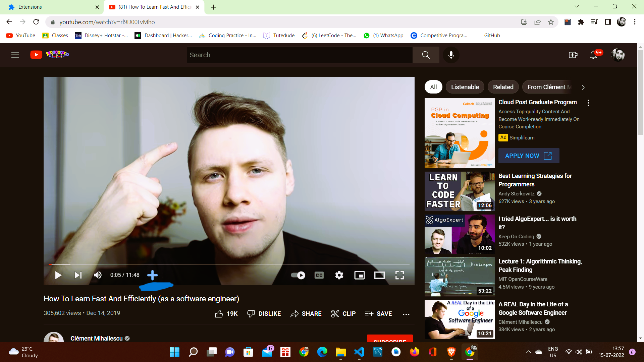Open Learn To Code Faster thumbnail
644x362 pixels.
460,191
